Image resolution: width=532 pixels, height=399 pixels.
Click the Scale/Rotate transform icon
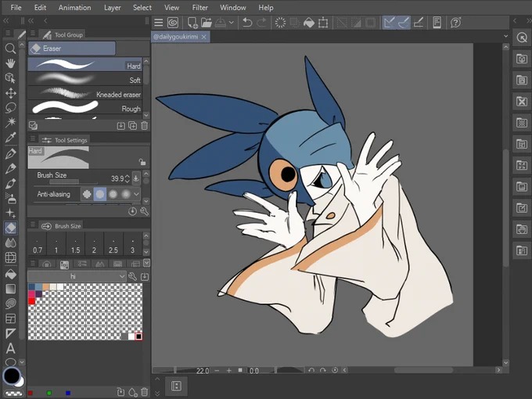pyautogui.click(x=323, y=23)
